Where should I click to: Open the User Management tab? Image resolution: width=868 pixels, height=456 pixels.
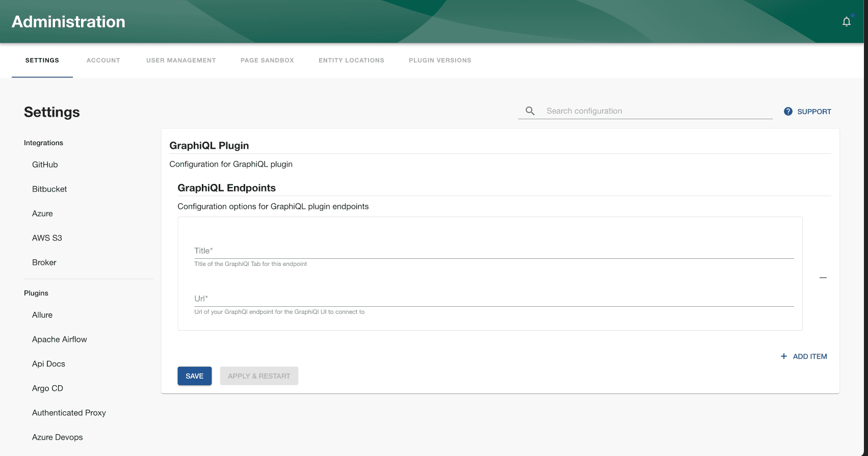(x=181, y=60)
